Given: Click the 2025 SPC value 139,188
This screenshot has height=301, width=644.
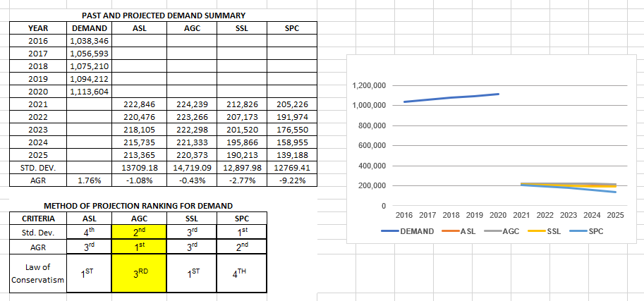Looking at the screenshot, I should pyautogui.click(x=292, y=155).
